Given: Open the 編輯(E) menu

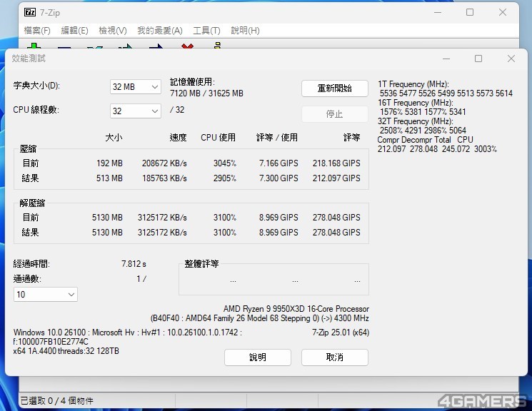Looking at the screenshot, I should pyautogui.click(x=74, y=31).
